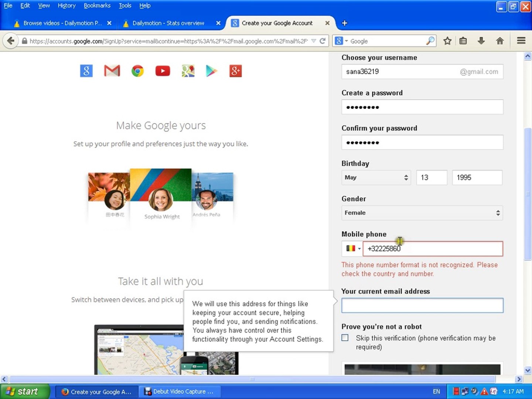Click the red tray icon beside EN
The image size is (532, 399).
click(x=456, y=391)
